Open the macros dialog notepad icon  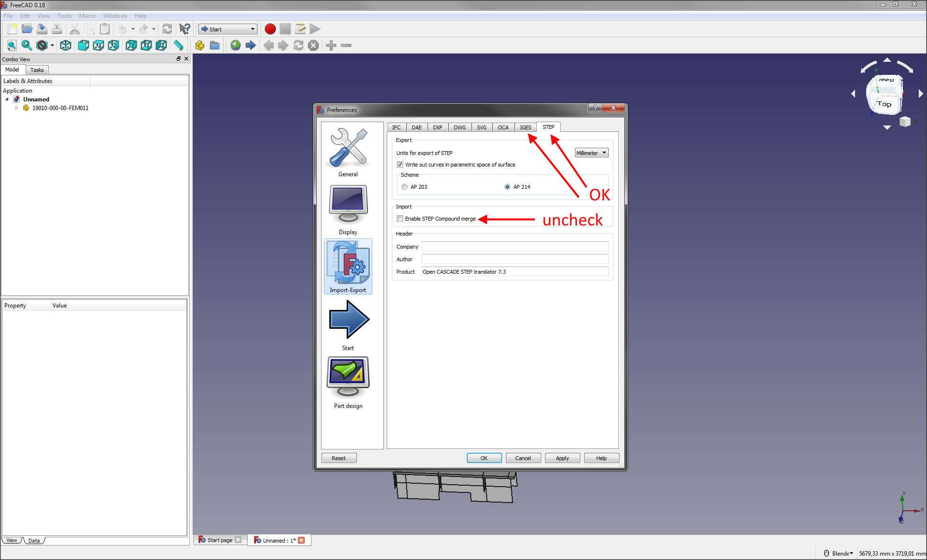point(300,29)
